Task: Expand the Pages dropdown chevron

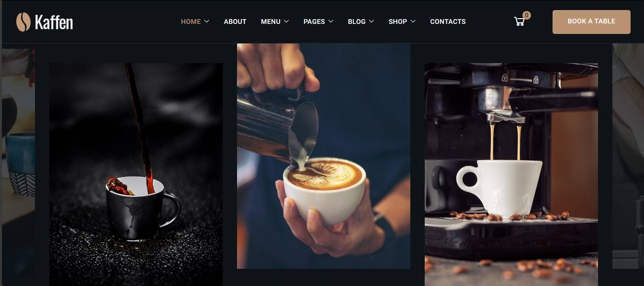Action: click(x=330, y=22)
